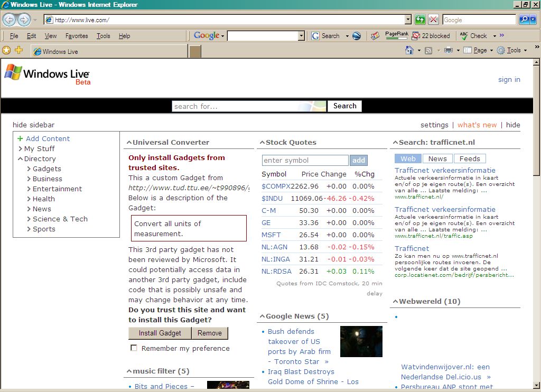
Task: Click the green plus next to Add Content
Action: point(20,139)
